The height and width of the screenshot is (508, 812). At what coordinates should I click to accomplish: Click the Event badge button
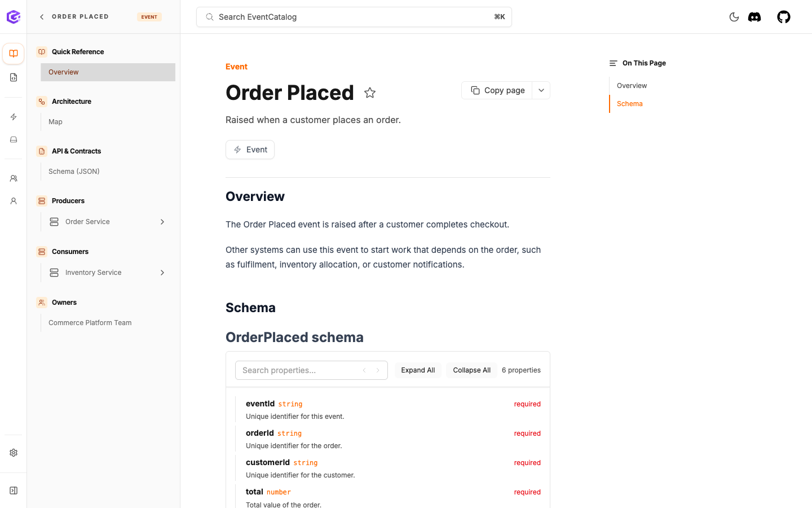[250, 150]
